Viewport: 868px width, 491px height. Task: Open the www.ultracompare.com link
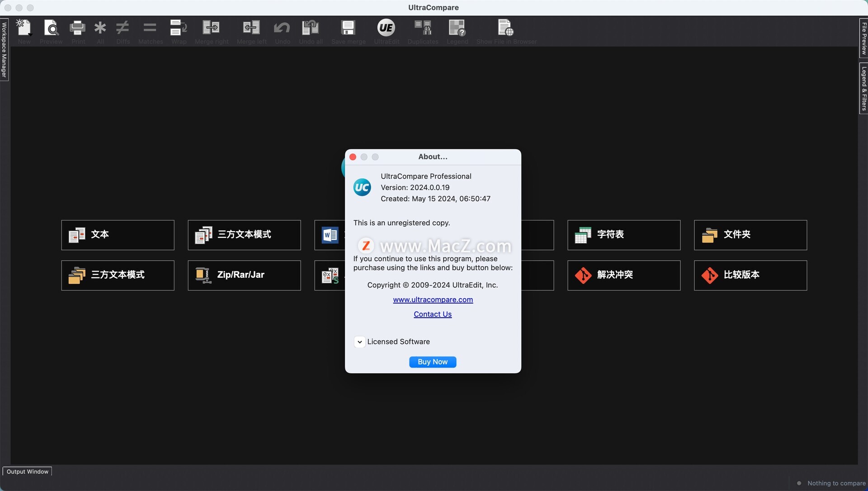(433, 300)
